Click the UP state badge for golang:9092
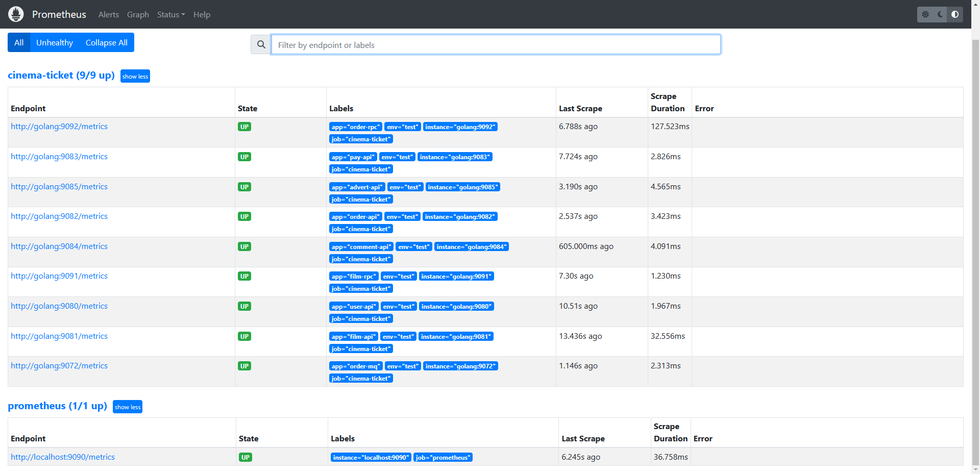 244,127
